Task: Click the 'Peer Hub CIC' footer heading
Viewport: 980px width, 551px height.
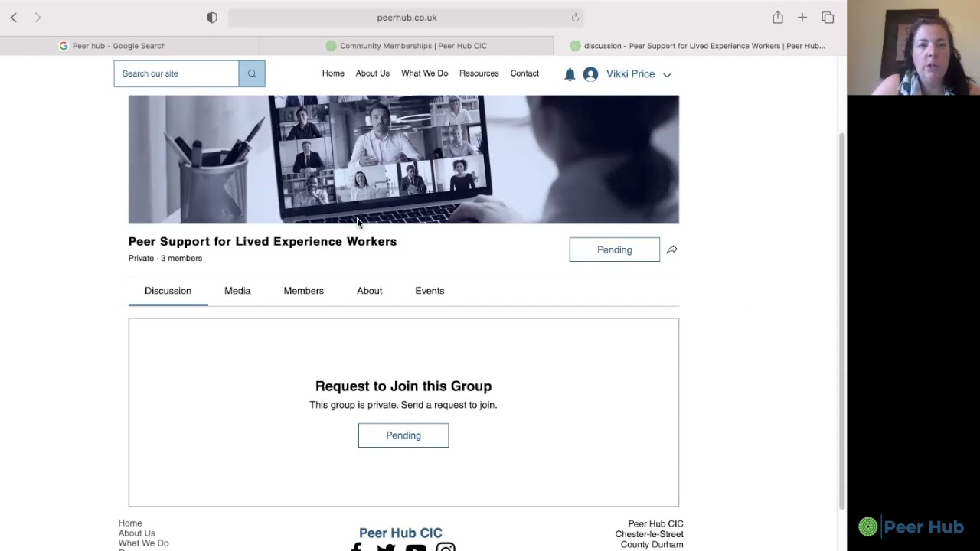Action: coord(400,533)
